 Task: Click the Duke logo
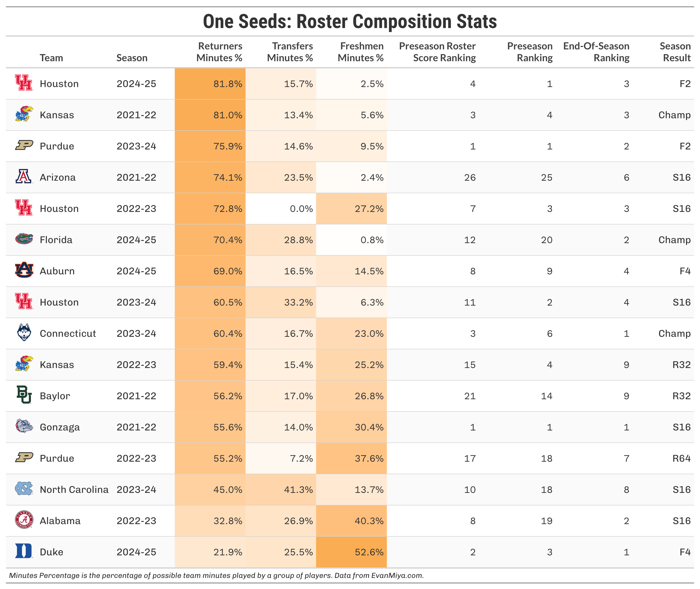(x=24, y=551)
